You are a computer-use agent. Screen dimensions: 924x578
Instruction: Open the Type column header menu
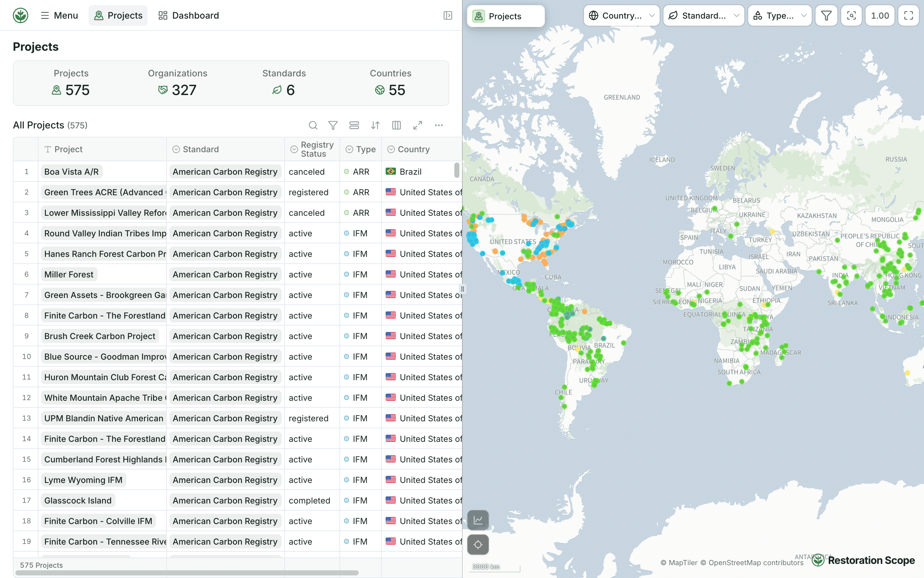(360, 149)
